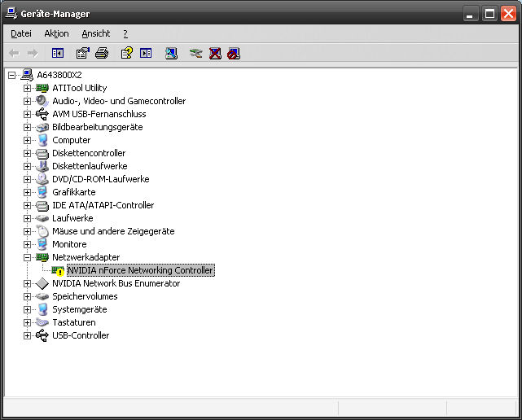Expand the USB-Controller node

(x=28, y=335)
